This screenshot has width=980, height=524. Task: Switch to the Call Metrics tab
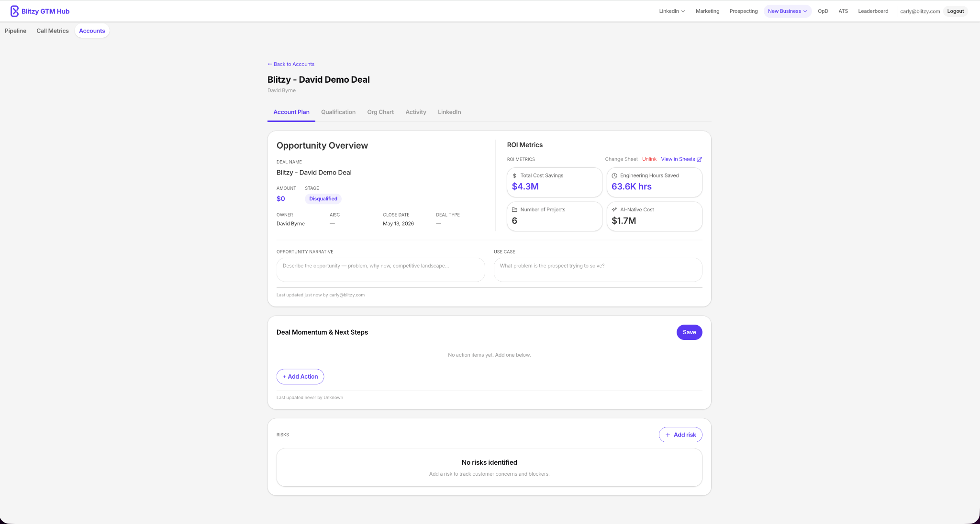point(53,31)
